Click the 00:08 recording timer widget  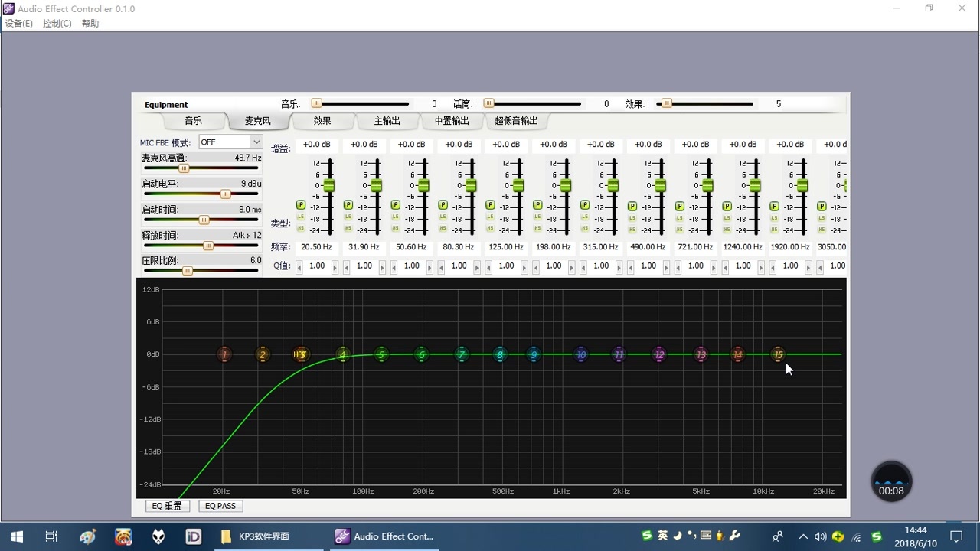(891, 481)
